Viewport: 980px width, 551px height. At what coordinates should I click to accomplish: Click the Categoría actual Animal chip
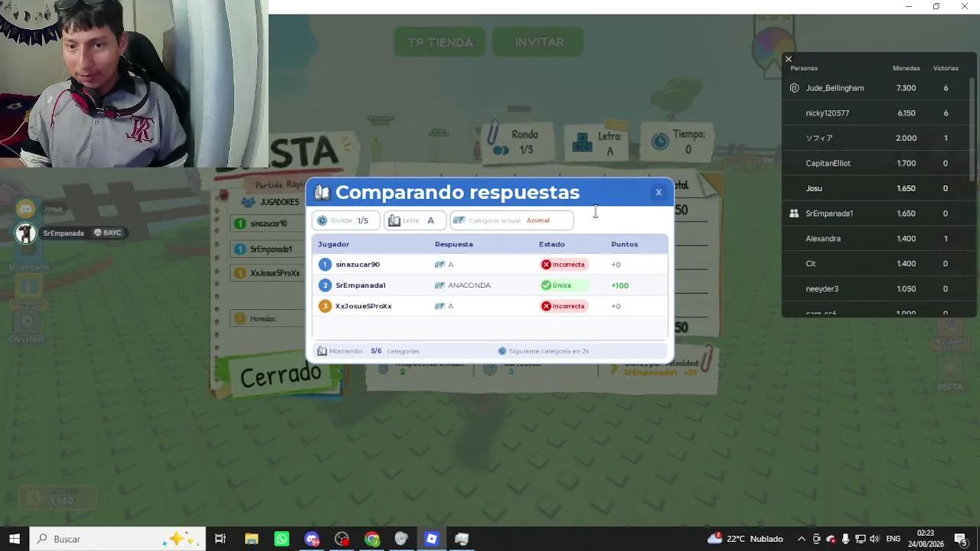click(x=511, y=220)
